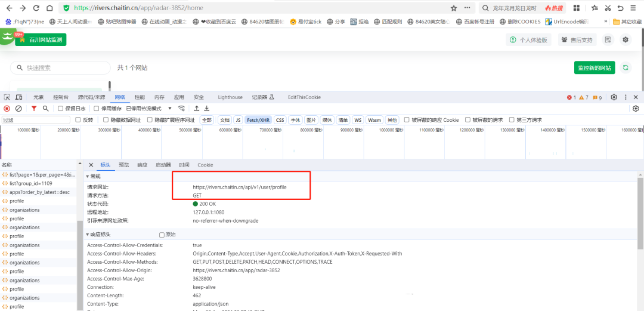Screen dimensions: 644x311
Task: Clear the network log icon
Action: 18,109
